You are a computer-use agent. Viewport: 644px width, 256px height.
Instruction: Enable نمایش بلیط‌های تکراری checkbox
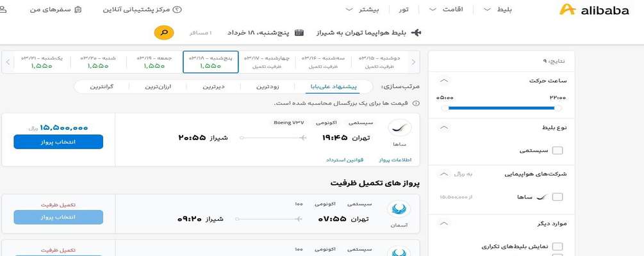[x=557, y=246]
